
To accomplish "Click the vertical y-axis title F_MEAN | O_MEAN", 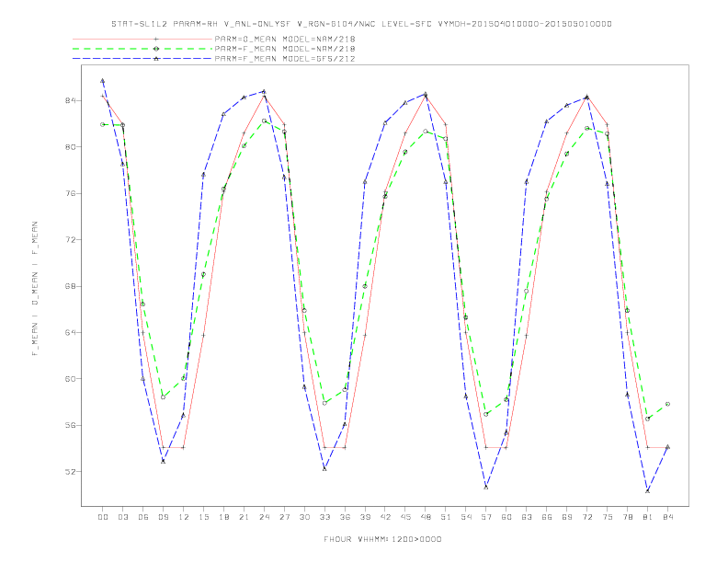I will pos(35,289).
